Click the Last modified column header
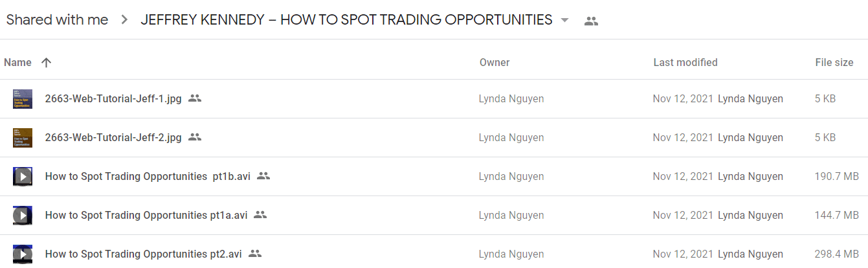Screen dimensions: 868x268 [685, 63]
